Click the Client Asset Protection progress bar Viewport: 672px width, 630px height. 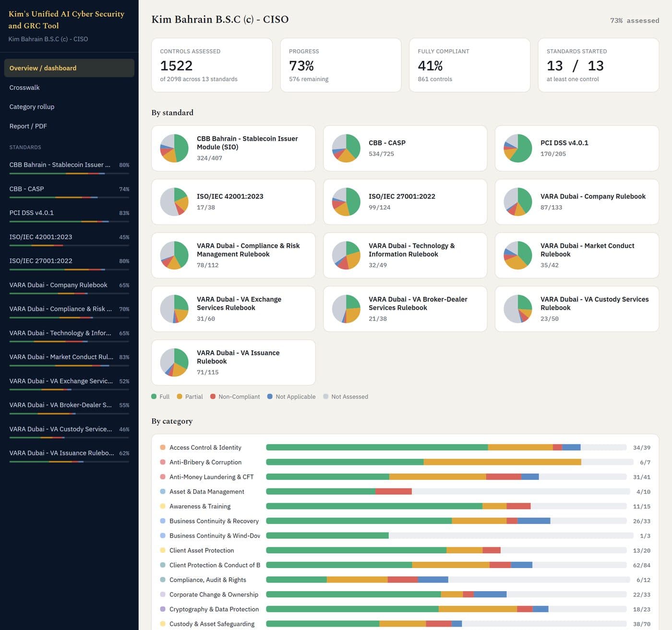446,550
